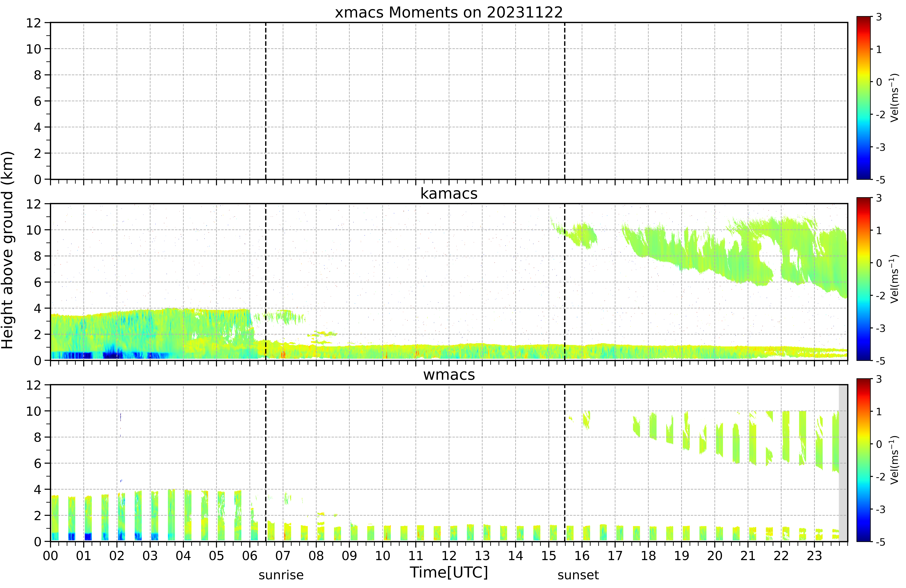Click the sunset dashed line in the xmacs panel
Screen dimensions: 906x588
coord(564,101)
